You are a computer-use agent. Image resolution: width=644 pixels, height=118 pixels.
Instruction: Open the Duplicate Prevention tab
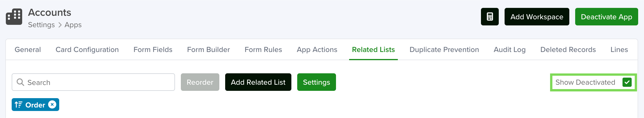point(444,50)
